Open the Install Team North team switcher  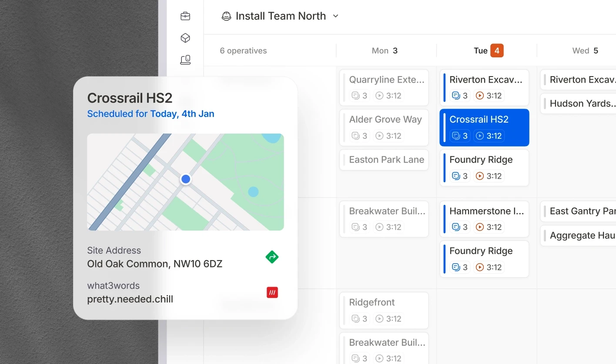tap(281, 16)
